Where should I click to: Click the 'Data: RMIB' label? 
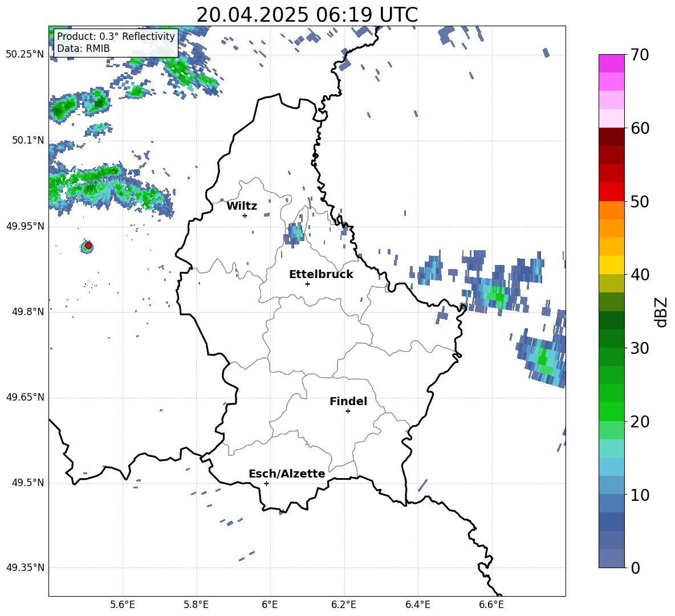point(83,48)
